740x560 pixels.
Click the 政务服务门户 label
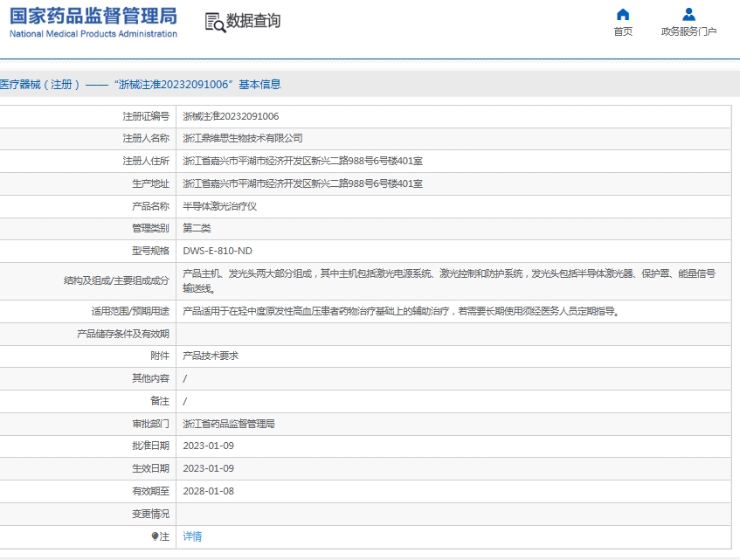pos(688,31)
